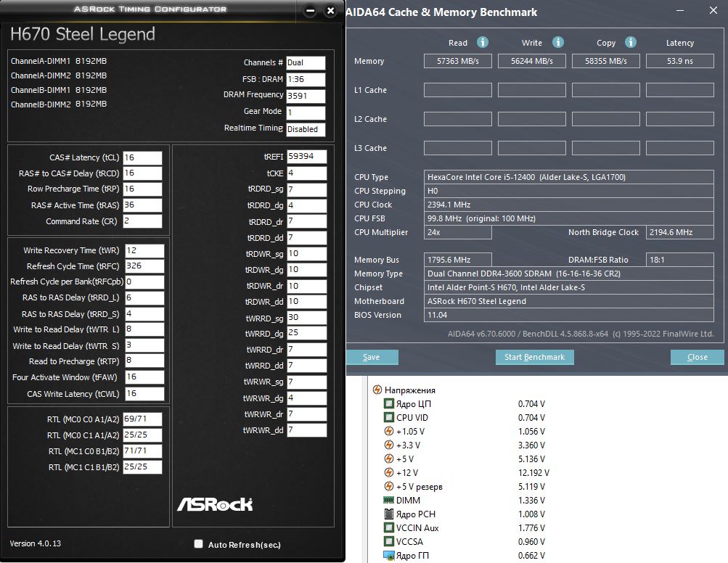The width and height of the screenshot is (728, 563).
Task: Click the tCKE value field
Action: pyautogui.click(x=306, y=173)
